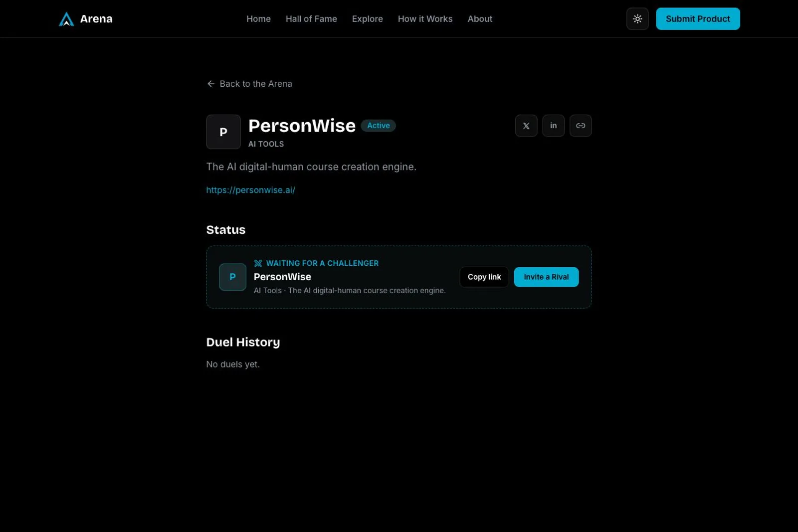
Task: Copy product link with chain icon
Action: tap(581, 126)
